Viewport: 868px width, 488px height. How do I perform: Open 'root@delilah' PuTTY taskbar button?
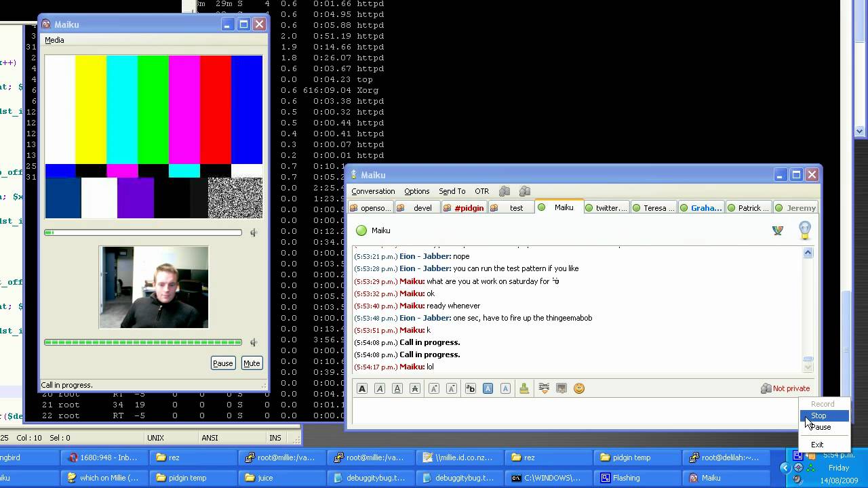(726, 457)
